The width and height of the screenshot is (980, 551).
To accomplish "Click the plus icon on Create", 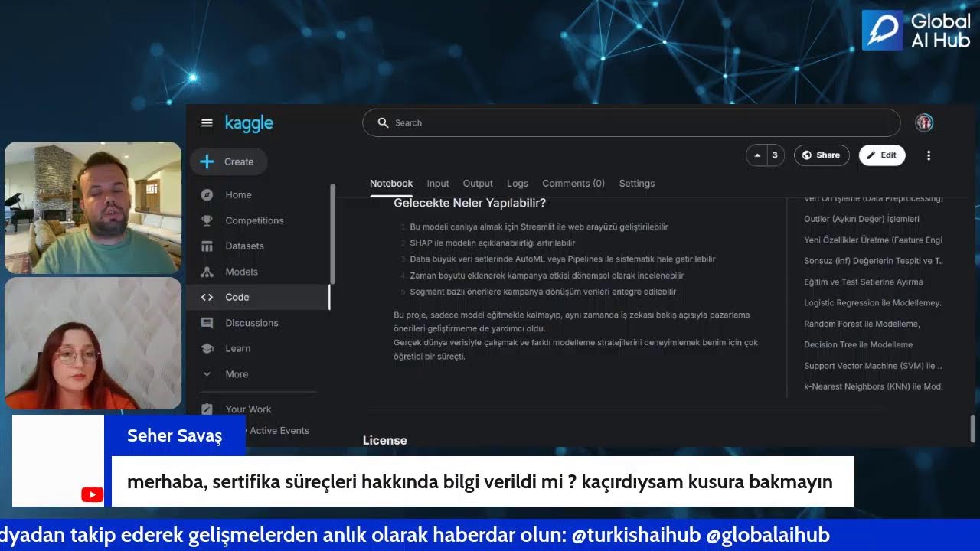I will [207, 161].
